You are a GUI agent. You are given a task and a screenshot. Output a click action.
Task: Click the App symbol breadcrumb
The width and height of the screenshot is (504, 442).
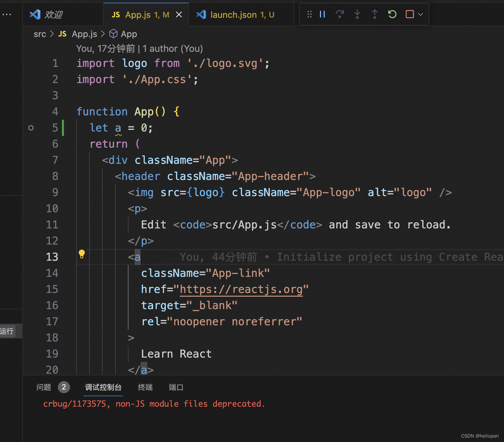coord(129,34)
